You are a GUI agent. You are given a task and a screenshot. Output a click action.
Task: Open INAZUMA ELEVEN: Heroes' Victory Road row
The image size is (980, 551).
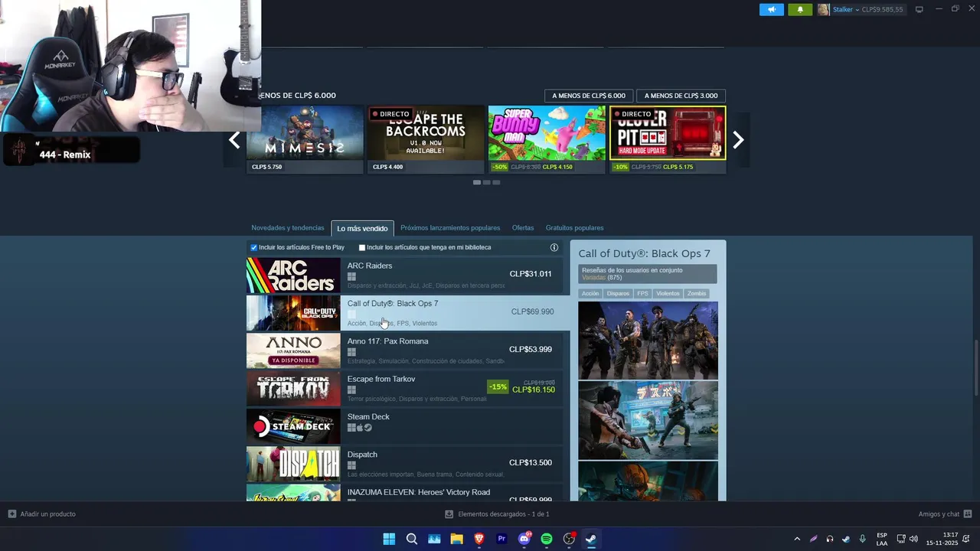click(x=404, y=493)
